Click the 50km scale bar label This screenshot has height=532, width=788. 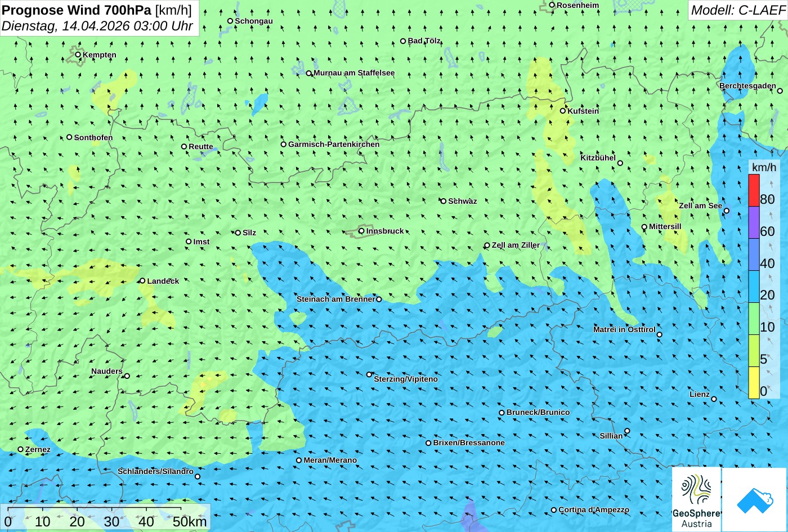click(x=190, y=521)
